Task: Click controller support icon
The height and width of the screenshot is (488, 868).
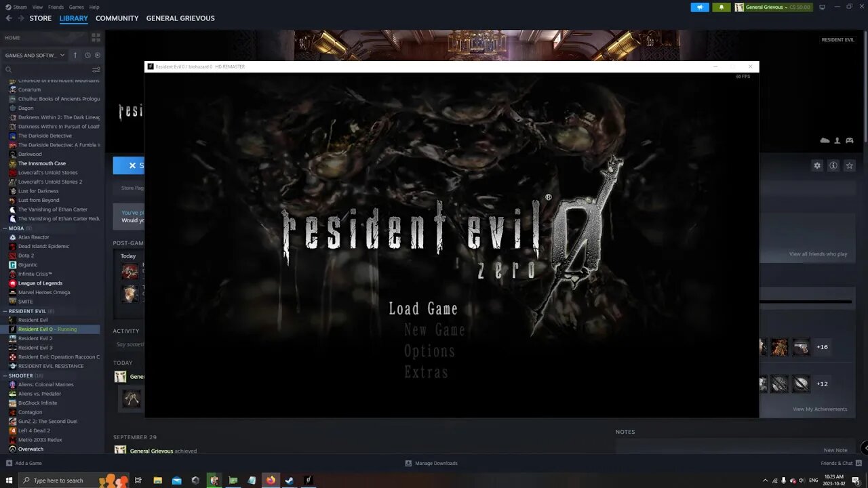Action: click(850, 140)
